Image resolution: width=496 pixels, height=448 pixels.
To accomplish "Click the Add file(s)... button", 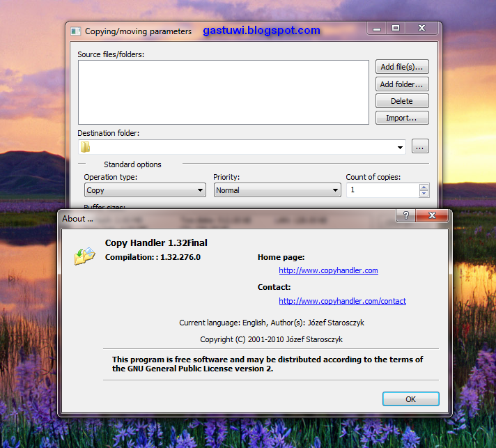I will pyautogui.click(x=402, y=67).
